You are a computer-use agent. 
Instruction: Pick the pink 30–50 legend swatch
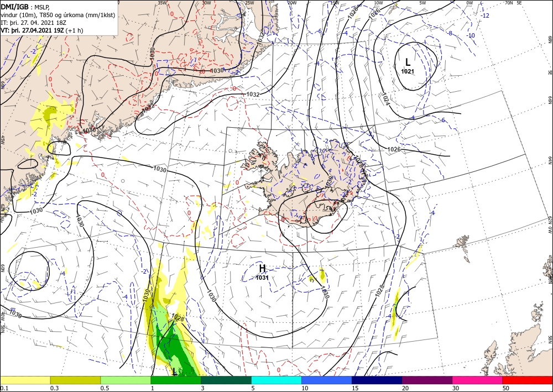coord(478,380)
